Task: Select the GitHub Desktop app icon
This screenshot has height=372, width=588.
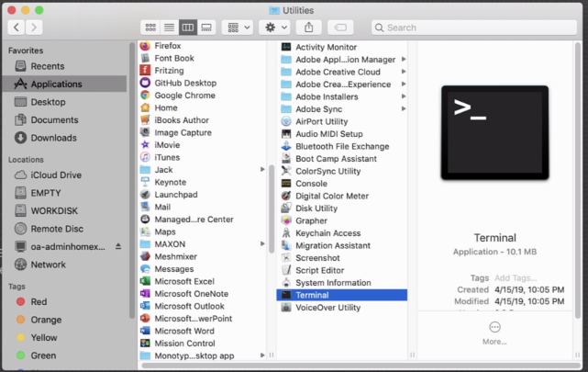Action: (x=145, y=83)
